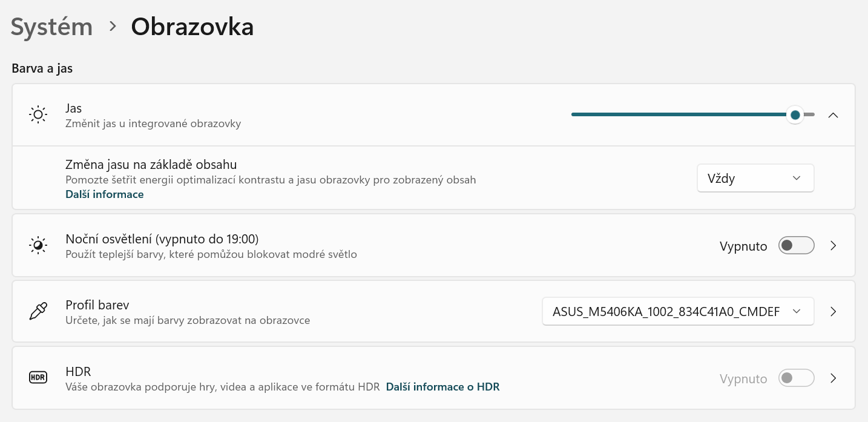868x422 pixels.
Task: Click the Pomozte šetřit energii description text
Action: tap(271, 180)
